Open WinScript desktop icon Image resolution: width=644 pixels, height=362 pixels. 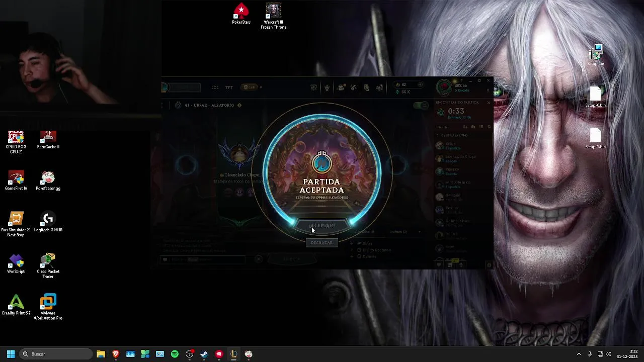click(16, 264)
